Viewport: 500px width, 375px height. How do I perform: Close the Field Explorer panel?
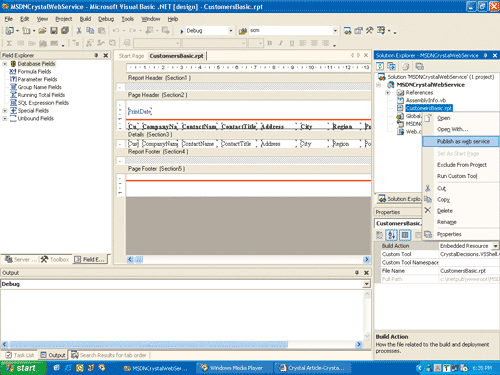coord(106,55)
